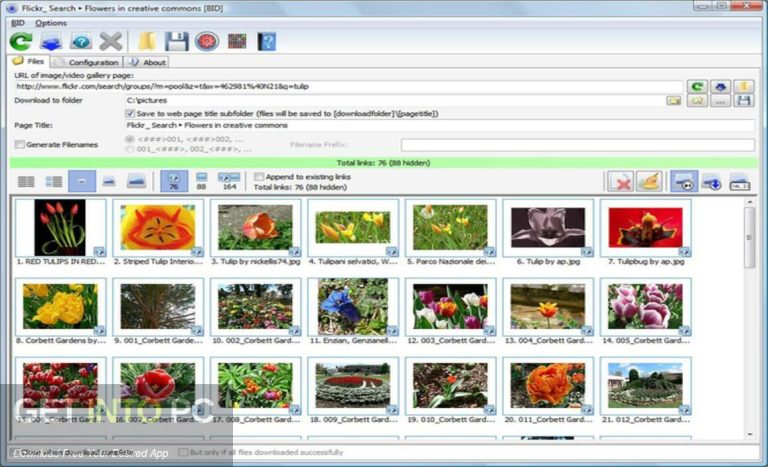Open the BID menu

[18, 23]
